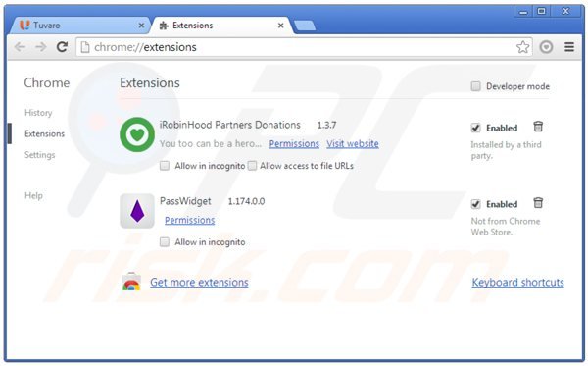Image resolution: width=588 pixels, height=366 pixels.
Task: Go back using the browser back arrow
Action: click(x=20, y=47)
